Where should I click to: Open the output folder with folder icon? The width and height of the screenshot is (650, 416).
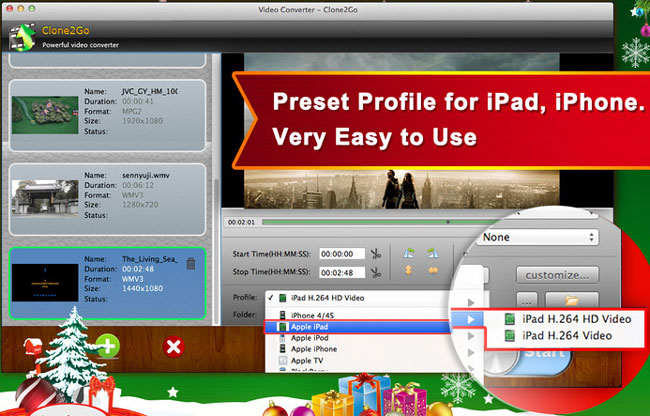572,300
